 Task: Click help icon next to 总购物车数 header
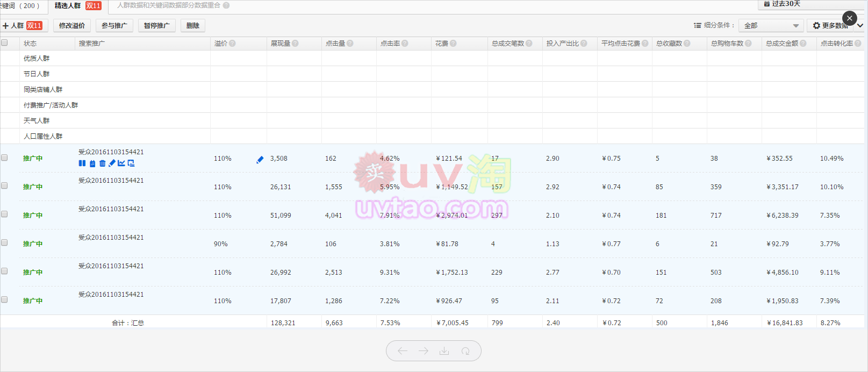point(748,44)
